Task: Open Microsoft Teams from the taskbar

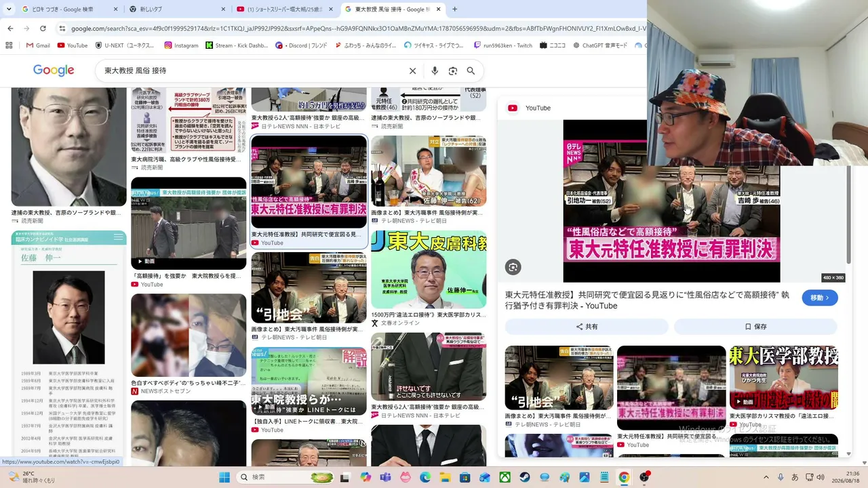Action: (x=385, y=477)
